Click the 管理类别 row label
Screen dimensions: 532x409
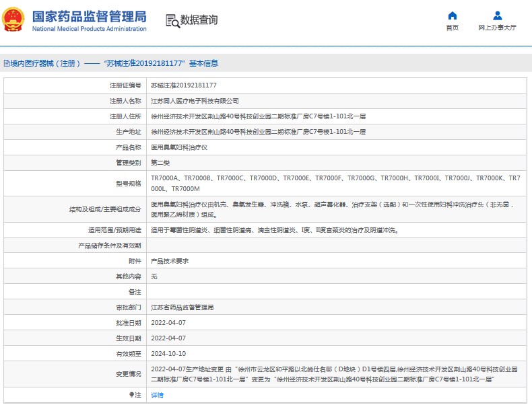pyautogui.click(x=128, y=163)
